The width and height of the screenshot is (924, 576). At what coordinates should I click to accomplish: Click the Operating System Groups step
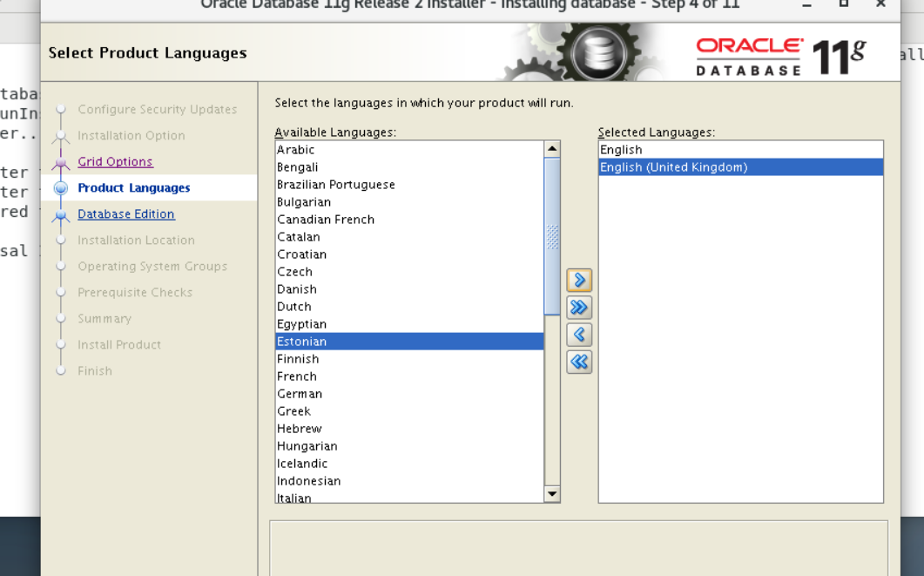(x=152, y=267)
